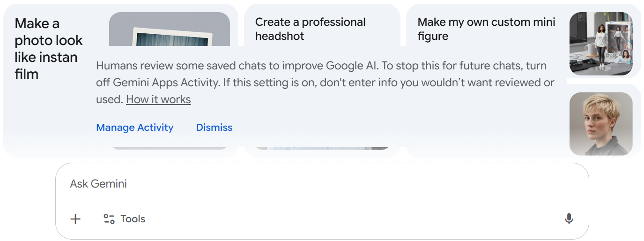
Task: Click the empty space between Tools and microphone
Action: (x=351, y=219)
